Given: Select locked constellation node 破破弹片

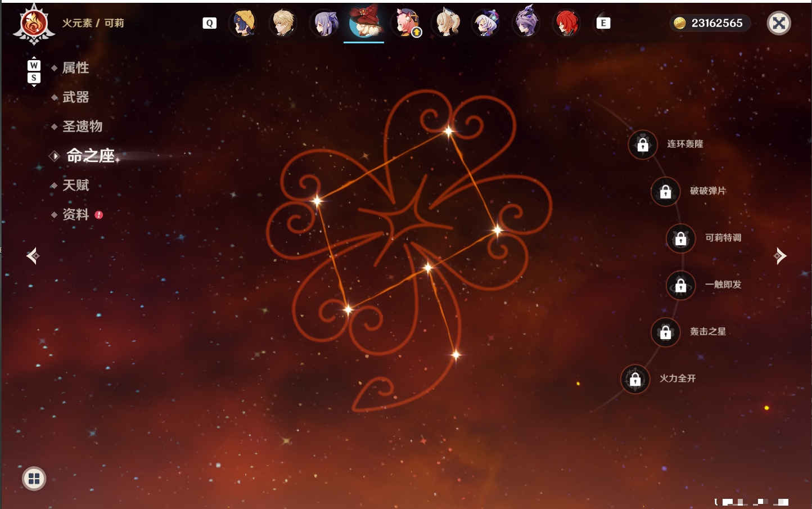Looking at the screenshot, I should click(x=665, y=191).
